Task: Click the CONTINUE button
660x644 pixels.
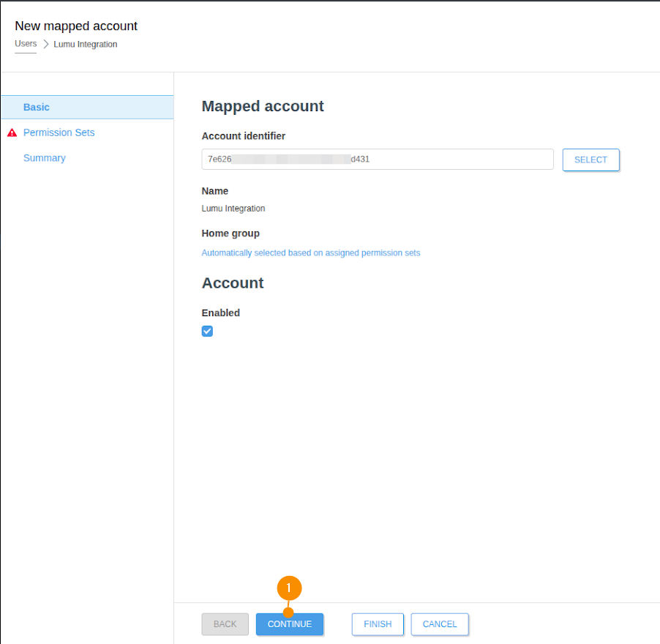Action: (289, 624)
